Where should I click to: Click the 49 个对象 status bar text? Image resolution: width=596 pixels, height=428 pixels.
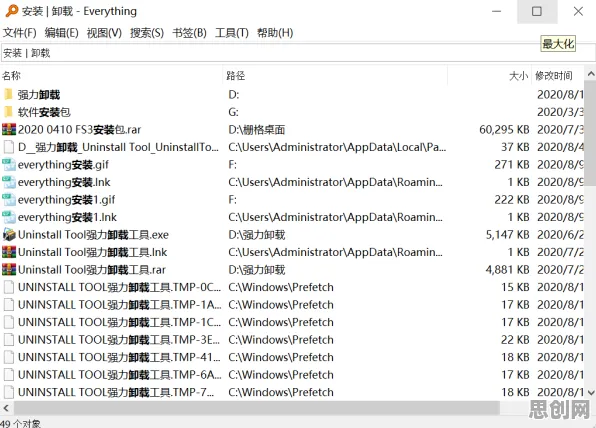[20, 424]
